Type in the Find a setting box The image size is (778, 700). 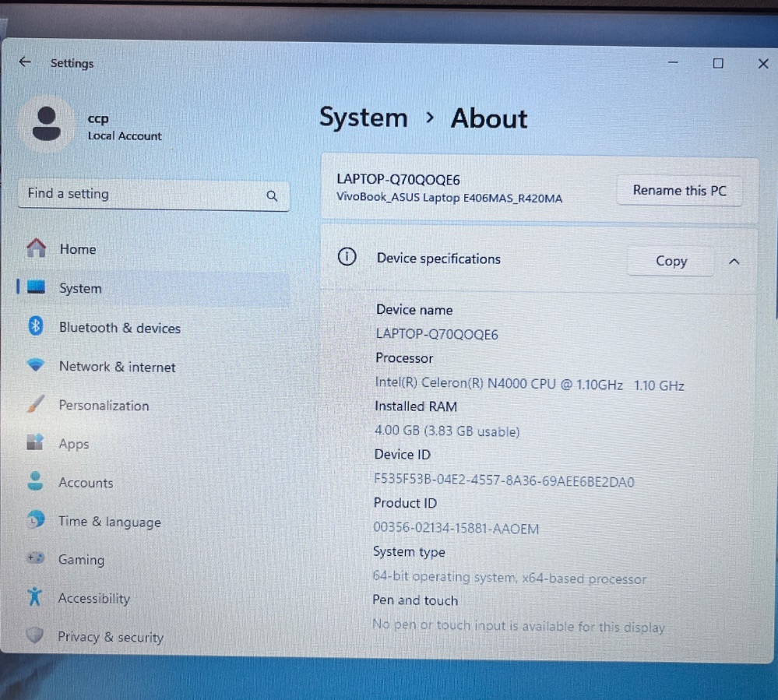(140, 195)
